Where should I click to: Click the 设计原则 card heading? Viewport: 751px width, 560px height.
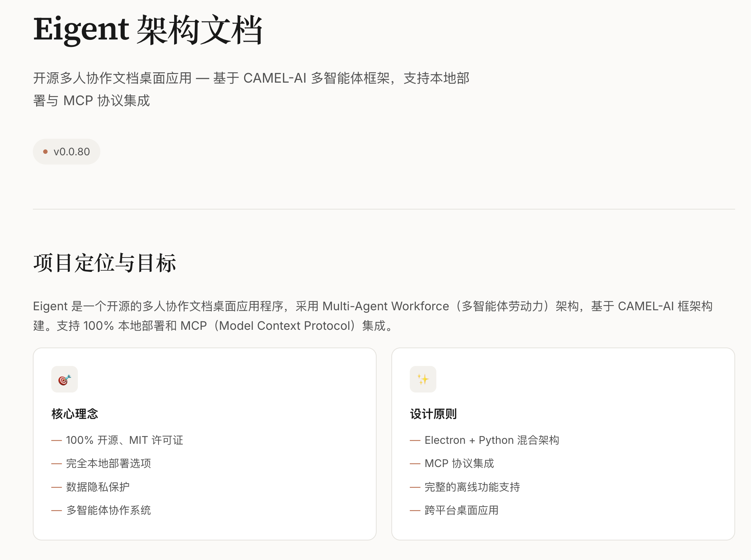433,414
